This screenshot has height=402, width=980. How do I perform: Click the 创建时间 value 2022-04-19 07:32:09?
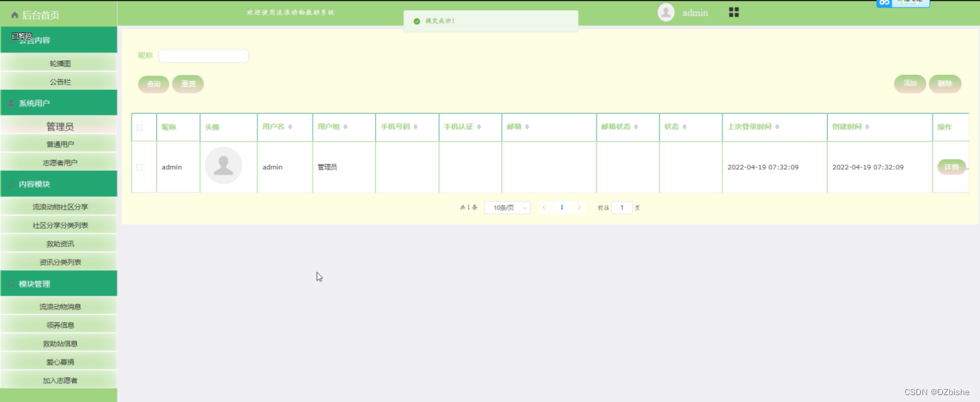click(x=868, y=167)
